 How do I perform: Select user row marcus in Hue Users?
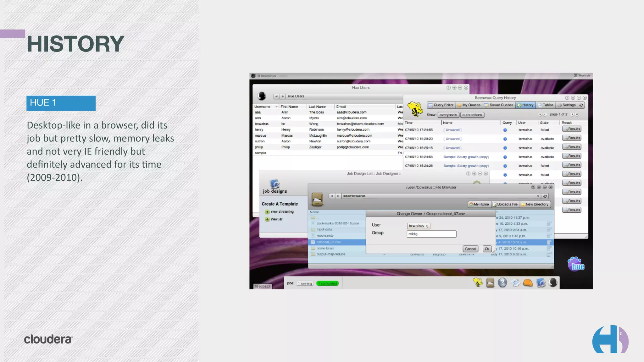pyautogui.click(x=327, y=136)
